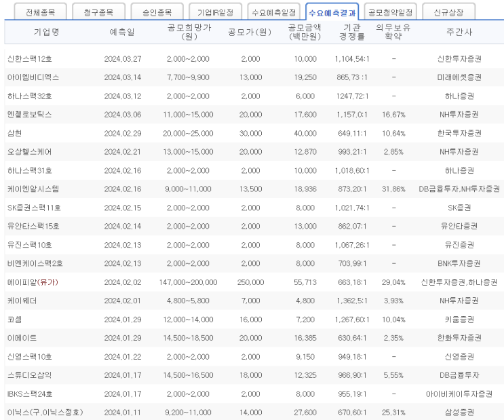
Task: Open company link 유진스팩10호
Action: pyautogui.click(x=30, y=245)
